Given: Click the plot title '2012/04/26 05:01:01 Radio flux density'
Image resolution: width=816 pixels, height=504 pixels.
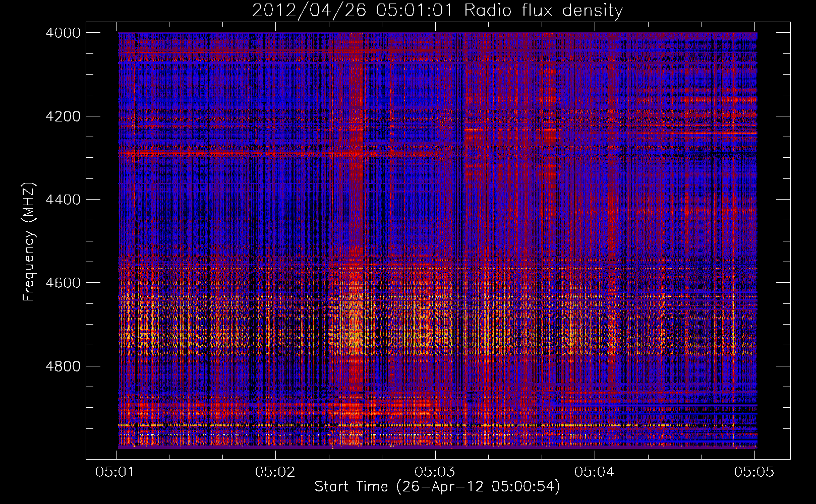Looking at the screenshot, I should pyautogui.click(x=438, y=10).
